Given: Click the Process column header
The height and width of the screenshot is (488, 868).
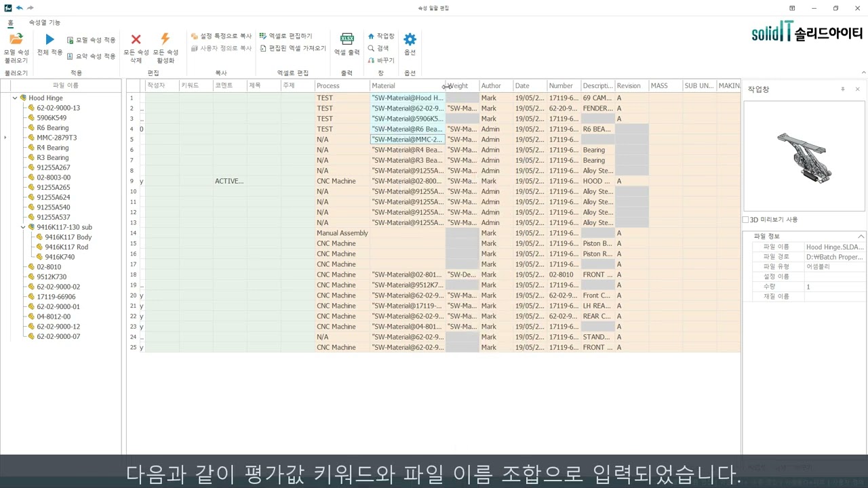Looking at the screenshot, I should tap(342, 86).
